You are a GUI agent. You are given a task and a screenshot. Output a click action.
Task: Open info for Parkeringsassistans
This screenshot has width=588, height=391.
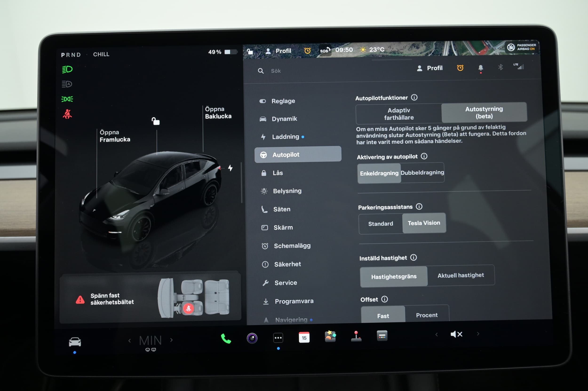pos(419,206)
